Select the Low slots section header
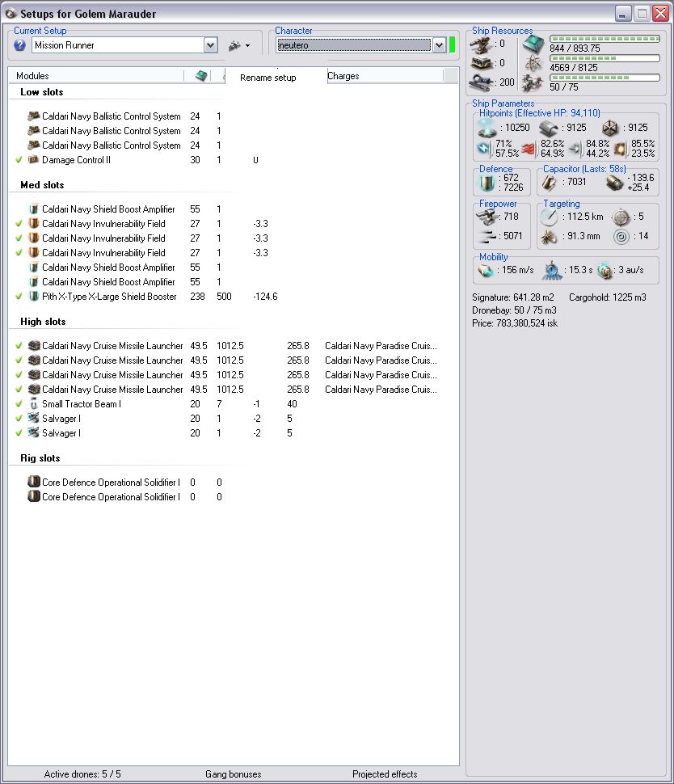Screen dimensions: 674x784 pyautogui.click(x=41, y=92)
